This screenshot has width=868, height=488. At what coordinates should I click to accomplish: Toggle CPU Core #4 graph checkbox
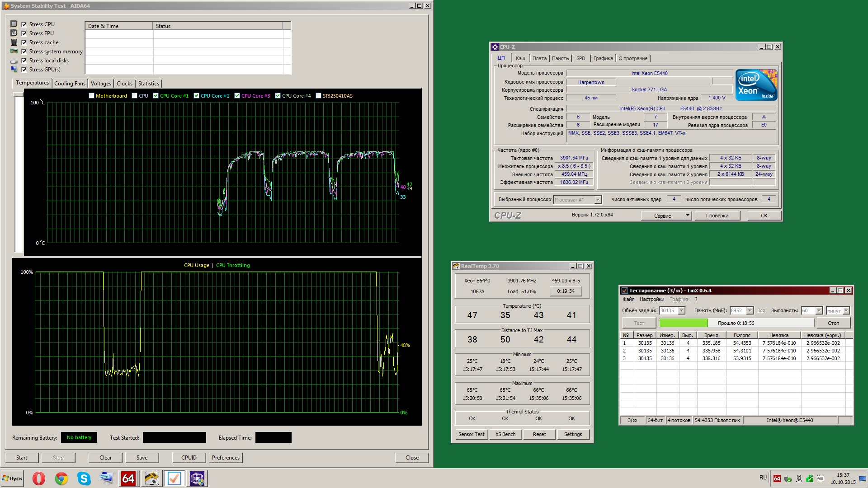coord(278,96)
